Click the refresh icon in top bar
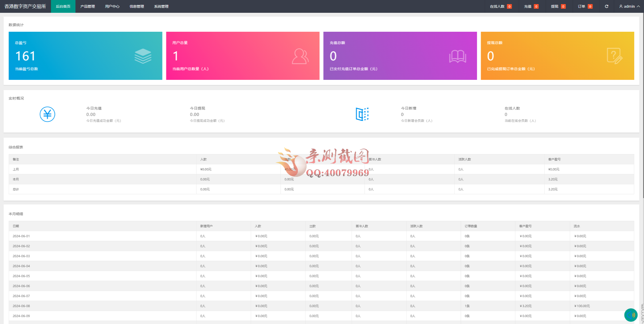 tap(606, 6)
